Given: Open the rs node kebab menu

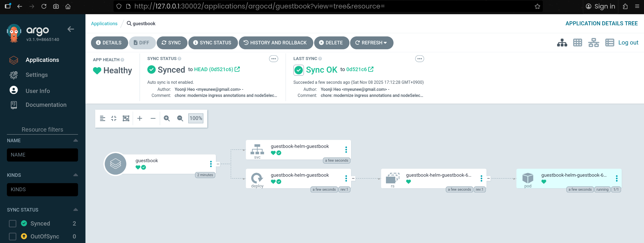Looking at the screenshot, I should click(481, 178).
